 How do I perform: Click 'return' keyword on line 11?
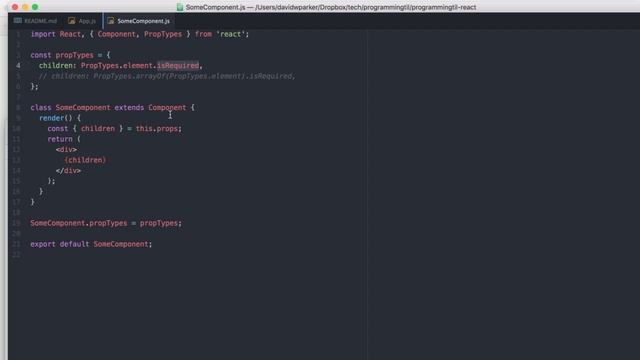tap(60, 139)
